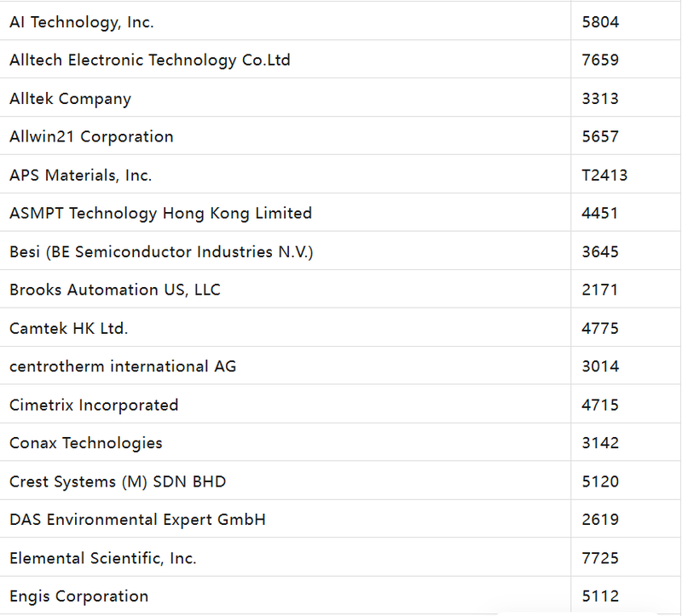Select Alltech Electronic Technology Co.Ltd row text
This screenshot has width=682, height=616.
150,60
